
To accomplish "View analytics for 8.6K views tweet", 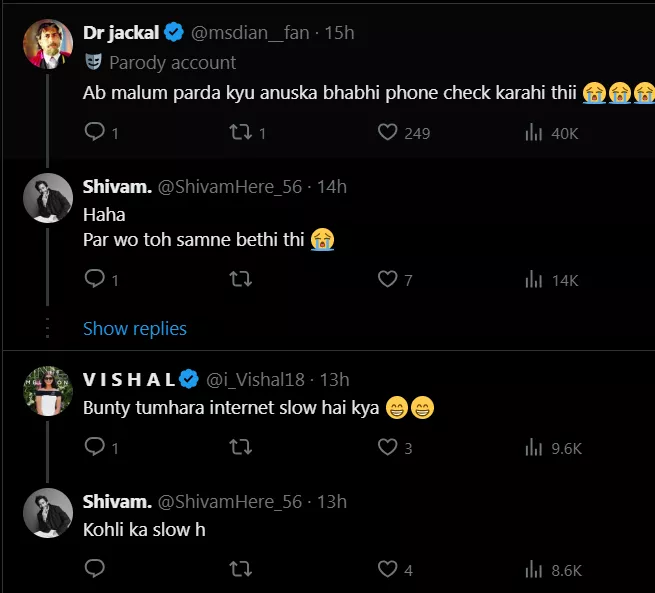I will pos(534,569).
